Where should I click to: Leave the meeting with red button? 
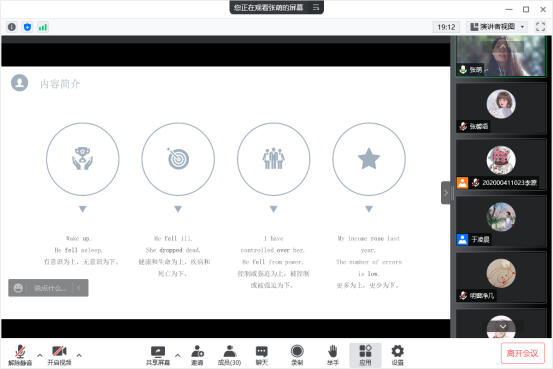click(x=522, y=353)
